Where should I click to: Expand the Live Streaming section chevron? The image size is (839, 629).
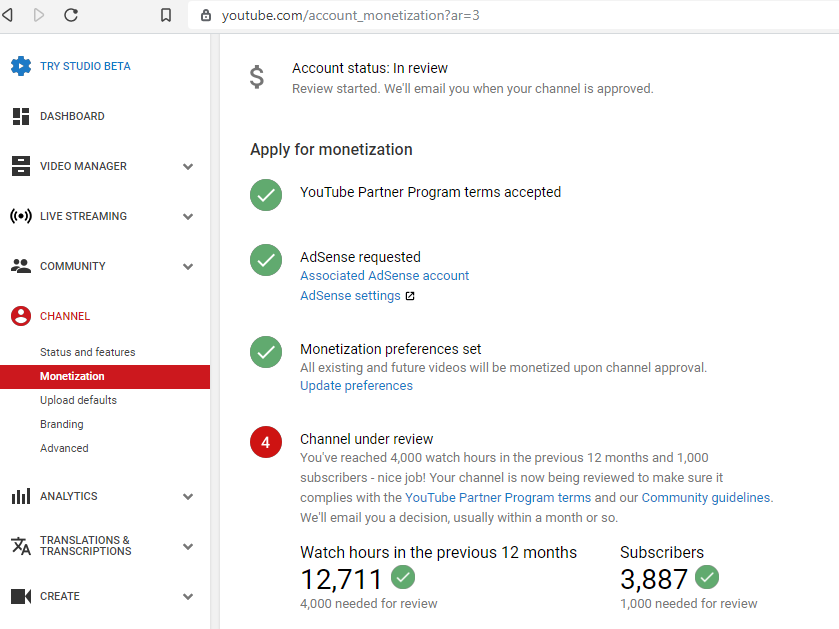coord(188,217)
